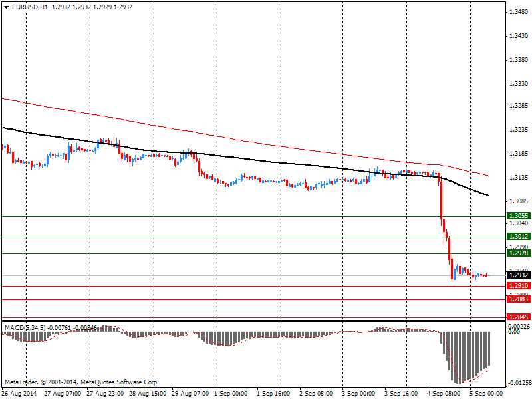The height and width of the screenshot is (399, 532).
Task: Click the current price label 1.2932
Action: click(519, 275)
